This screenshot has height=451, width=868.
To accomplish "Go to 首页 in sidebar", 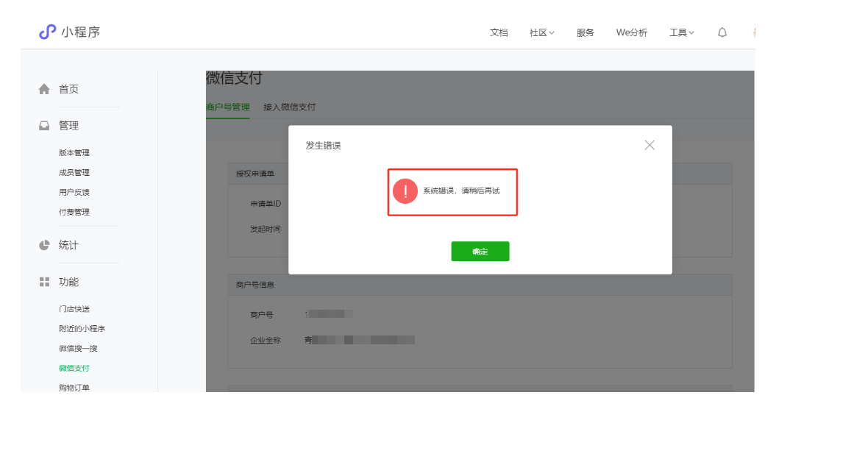I will (68, 89).
